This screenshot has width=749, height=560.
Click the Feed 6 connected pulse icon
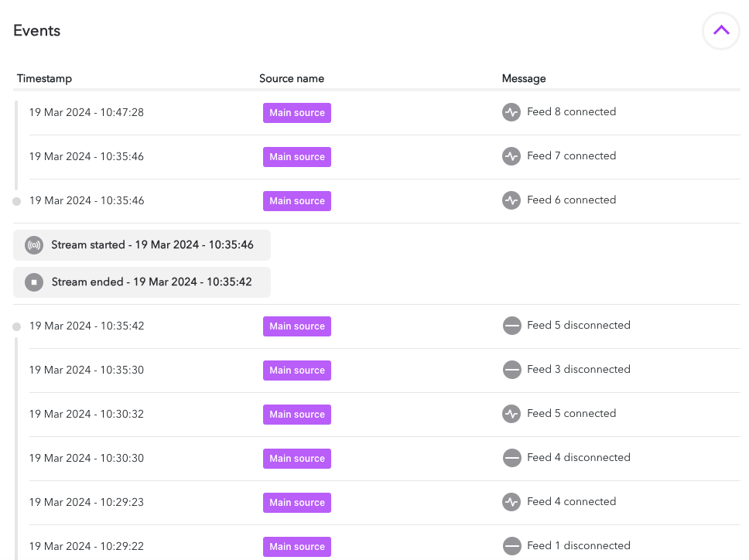(x=511, y=200)
